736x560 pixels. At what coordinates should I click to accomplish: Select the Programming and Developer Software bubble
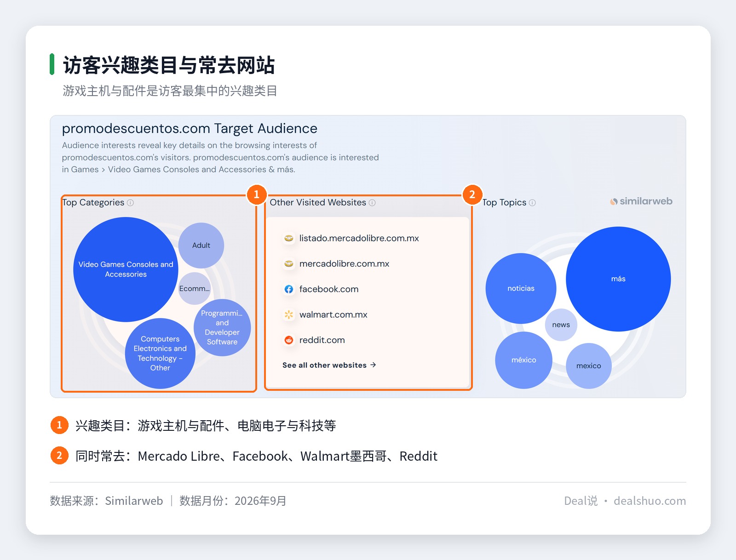click(x=222, y=327)
